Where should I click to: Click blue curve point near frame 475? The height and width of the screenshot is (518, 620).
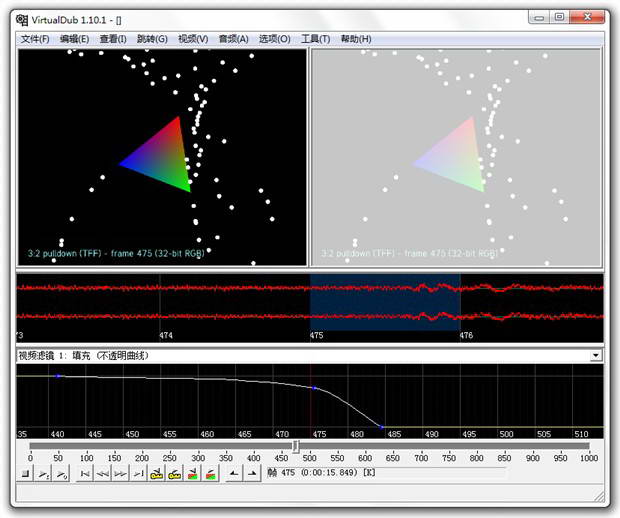(313, 388)
